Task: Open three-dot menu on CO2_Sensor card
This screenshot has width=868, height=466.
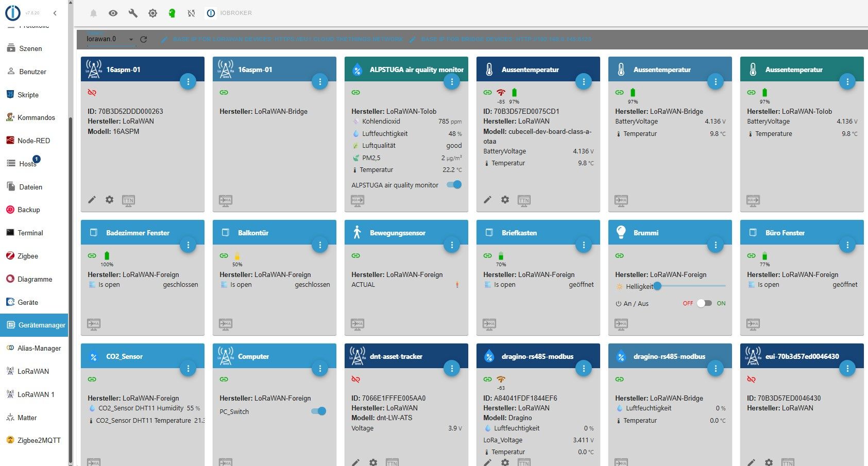Action: tap(188, 369)
